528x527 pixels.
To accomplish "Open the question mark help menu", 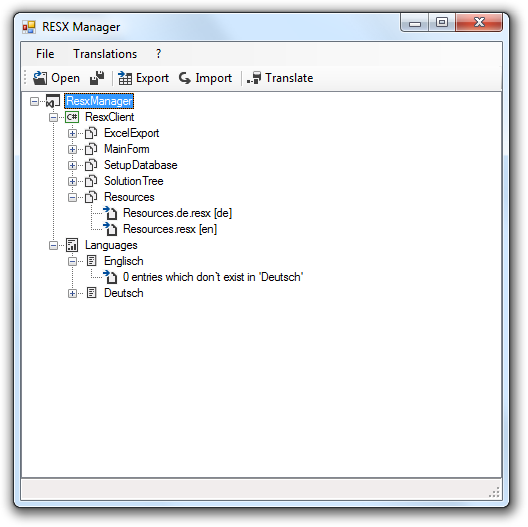I will (x=158, y=54).
